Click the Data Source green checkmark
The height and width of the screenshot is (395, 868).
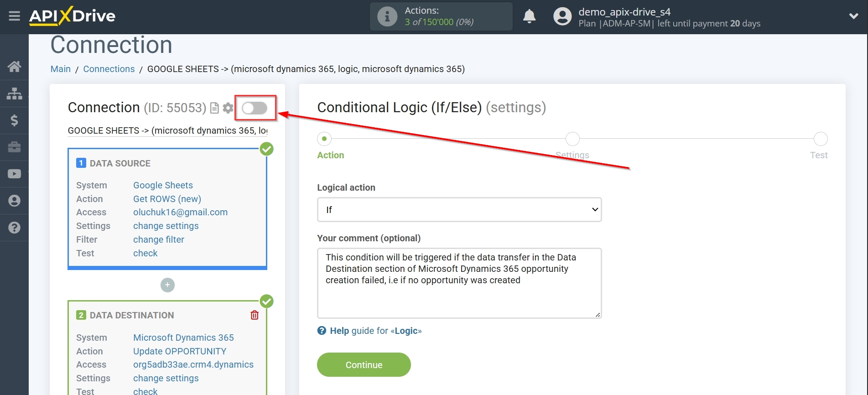click(x=266, y=149)
